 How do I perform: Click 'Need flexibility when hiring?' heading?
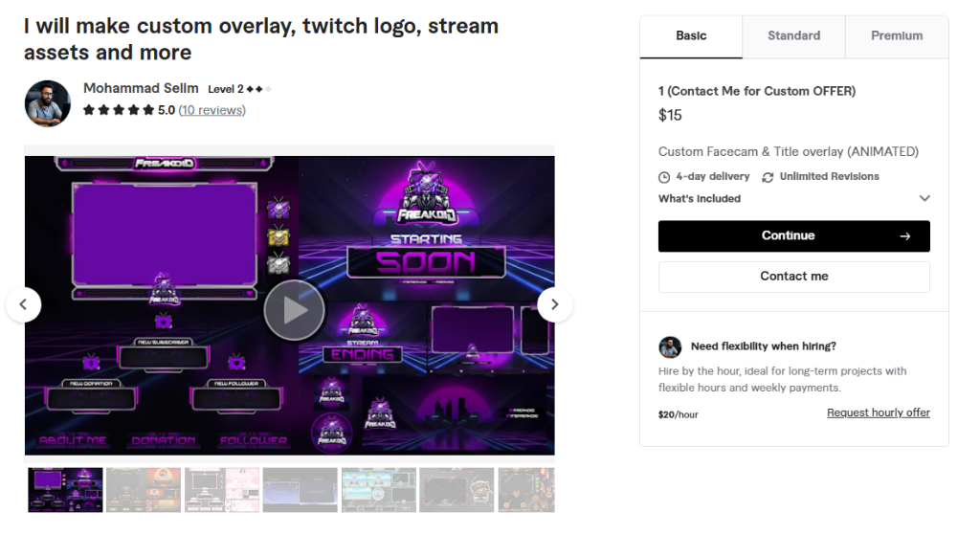[763, 346]
